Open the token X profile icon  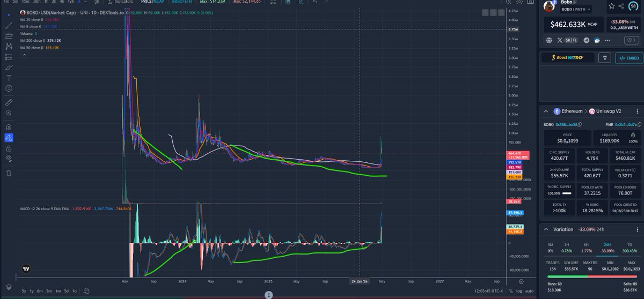coord(561,40)
